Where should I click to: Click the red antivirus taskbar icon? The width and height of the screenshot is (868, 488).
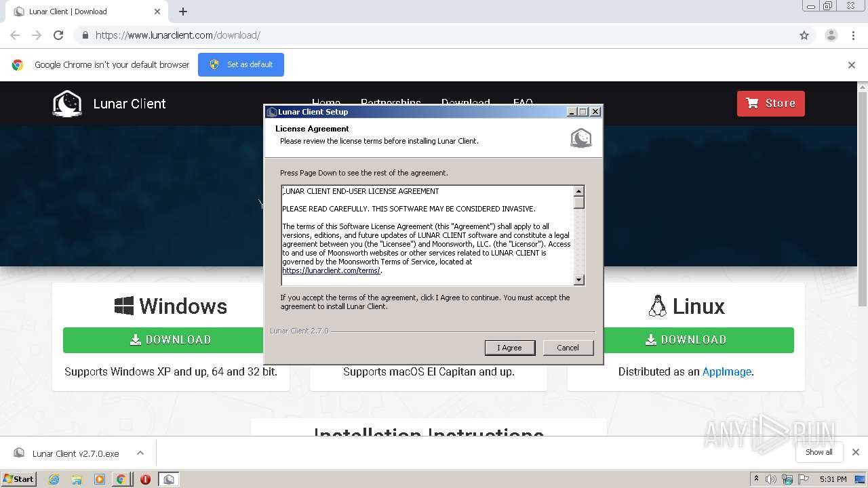pyautogui.click(x=145, y=479)
